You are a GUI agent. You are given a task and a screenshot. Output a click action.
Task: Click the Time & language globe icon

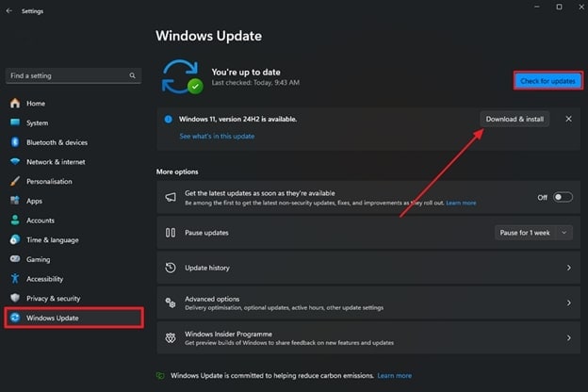(x=15, y=239)
